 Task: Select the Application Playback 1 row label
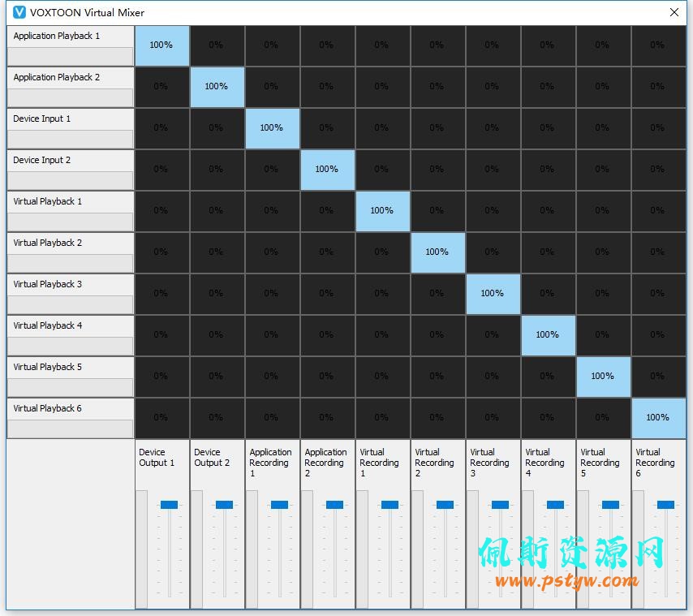point(57,36)
